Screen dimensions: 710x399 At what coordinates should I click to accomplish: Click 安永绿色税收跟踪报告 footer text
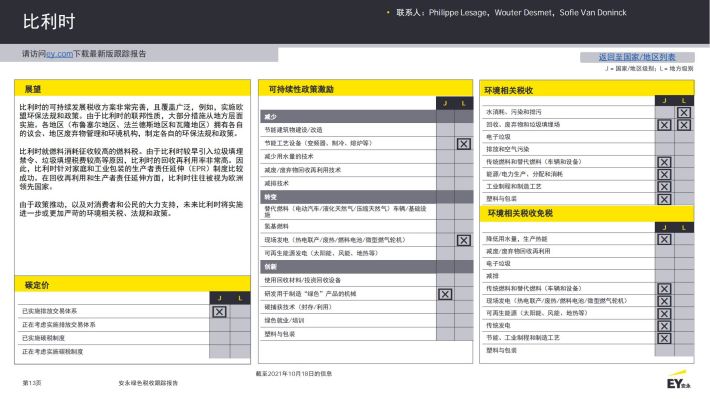coord(148,383)
